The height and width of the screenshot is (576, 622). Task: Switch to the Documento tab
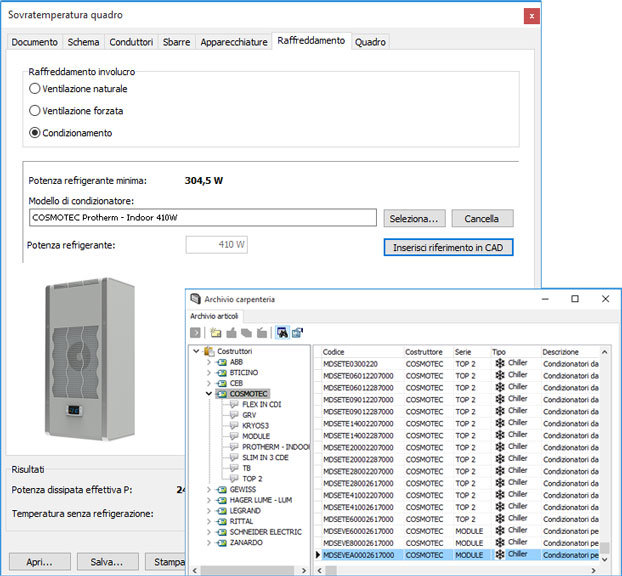(x=35, y=42)
